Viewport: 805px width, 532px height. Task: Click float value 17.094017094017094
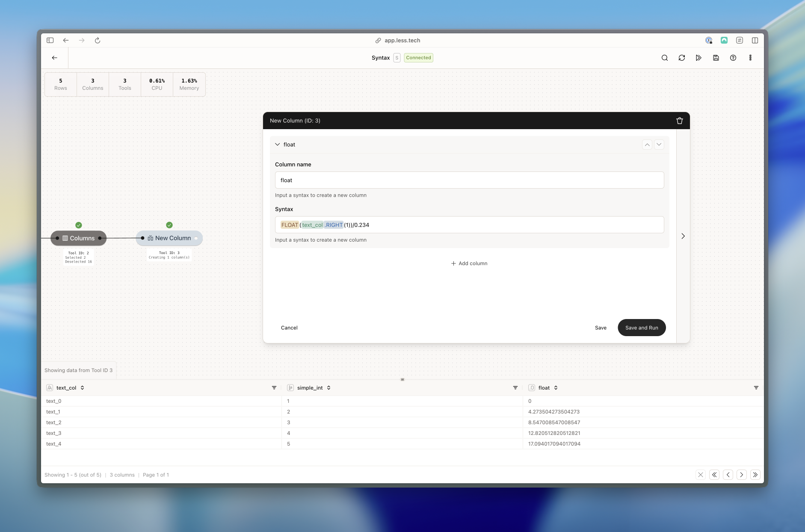coord(554,444)
